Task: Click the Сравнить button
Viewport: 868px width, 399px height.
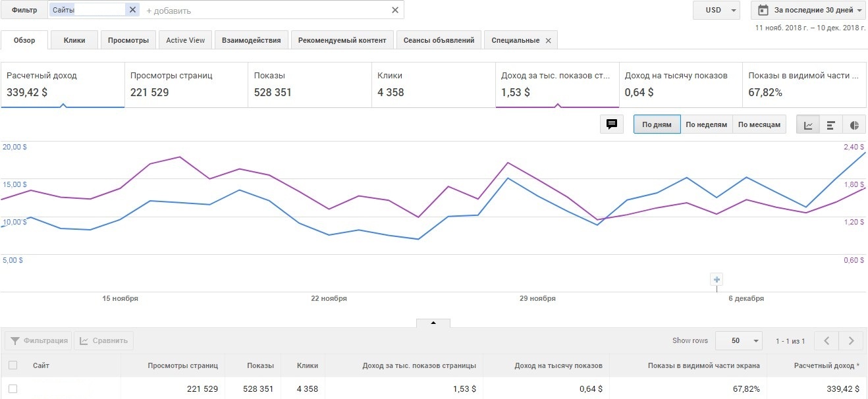Action: (x=104, y=340)
